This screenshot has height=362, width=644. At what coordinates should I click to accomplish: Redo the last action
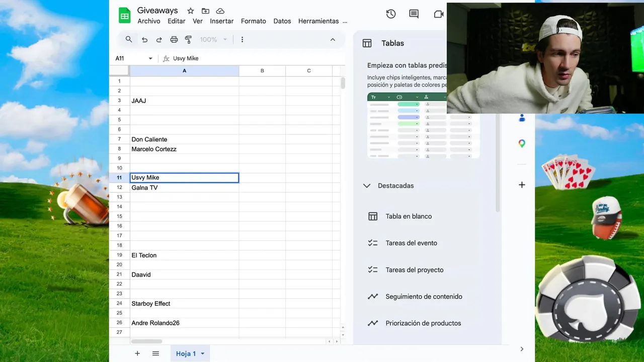[x=159, y=40]
